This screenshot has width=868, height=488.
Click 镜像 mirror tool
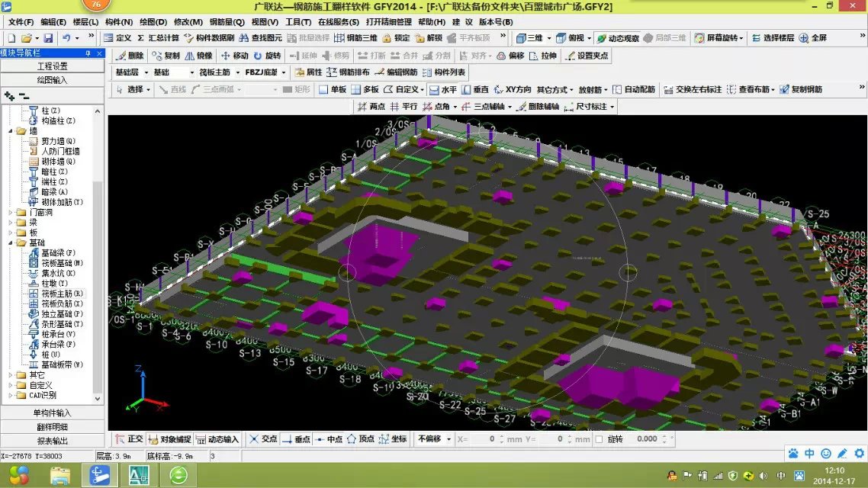199,56
